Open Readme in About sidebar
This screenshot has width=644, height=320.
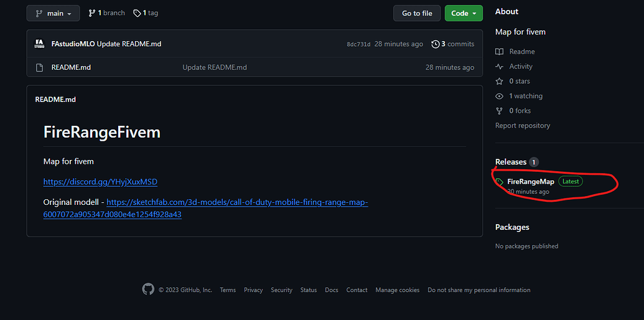click(521, 52)
